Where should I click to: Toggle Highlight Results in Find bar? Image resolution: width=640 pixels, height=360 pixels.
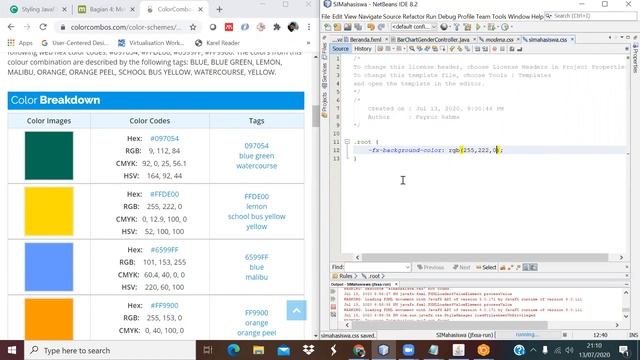coord(526,267)
